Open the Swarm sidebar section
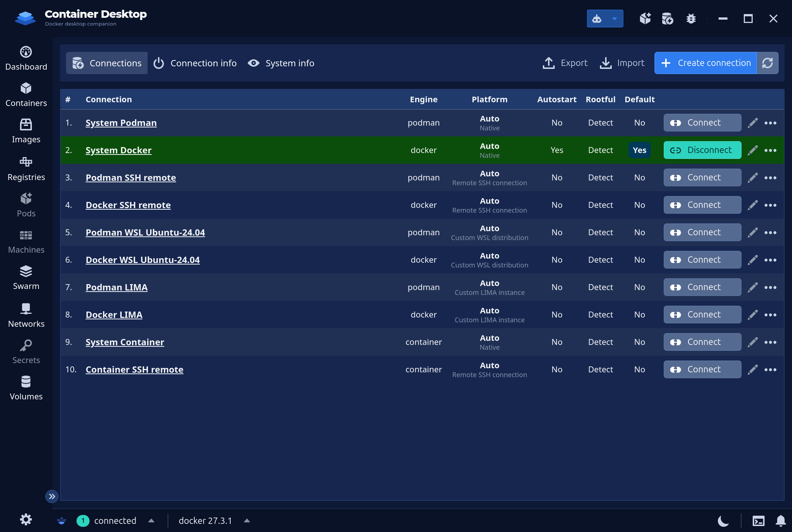The image size is (792, 532). coord(26,277)
